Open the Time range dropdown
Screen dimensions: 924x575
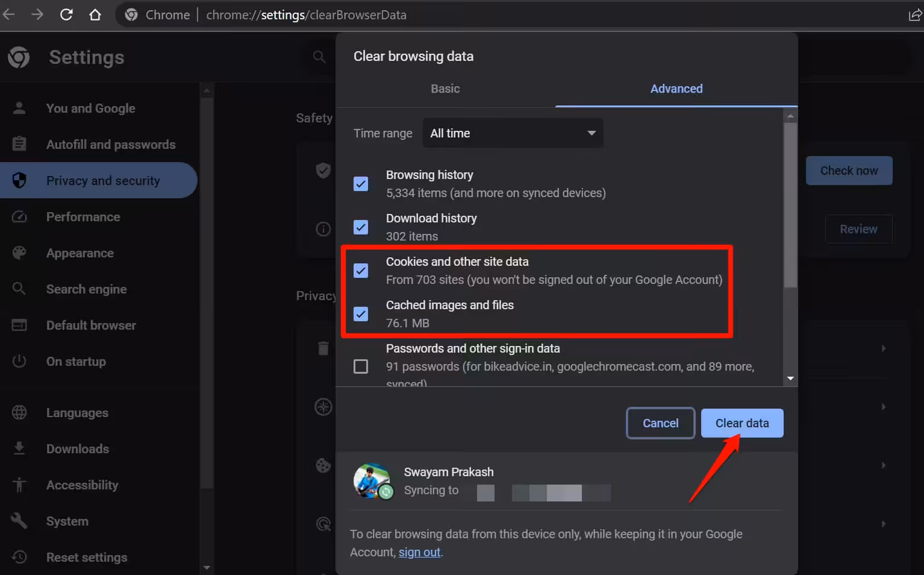513,133
